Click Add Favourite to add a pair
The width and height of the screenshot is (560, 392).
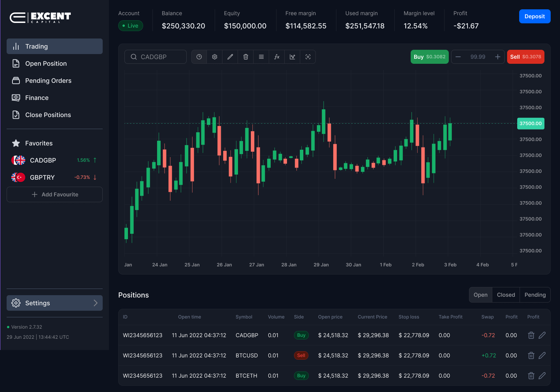tap(54, 194)
